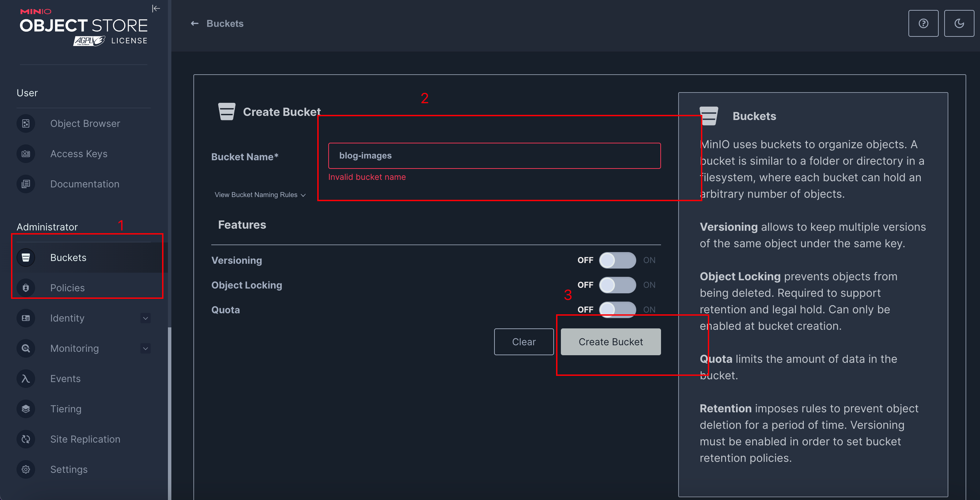980x500 pixels.
Task: Click the Object Browser icon
Action: point(25,124)
